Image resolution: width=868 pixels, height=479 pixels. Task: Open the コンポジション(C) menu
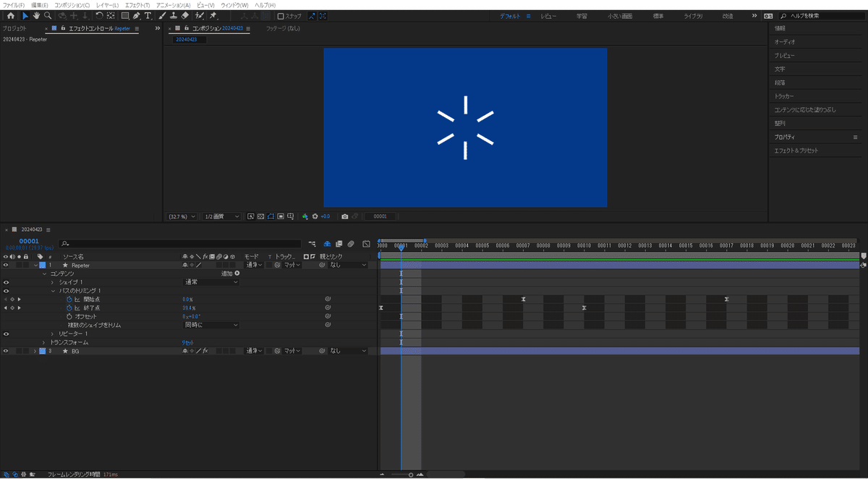tap(72, 5)
